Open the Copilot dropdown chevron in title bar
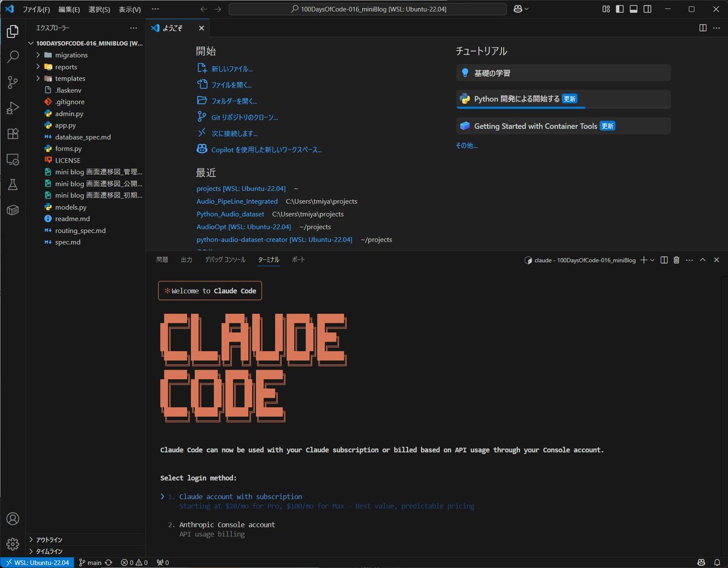728x568 pixels. (x=526, y=9)
